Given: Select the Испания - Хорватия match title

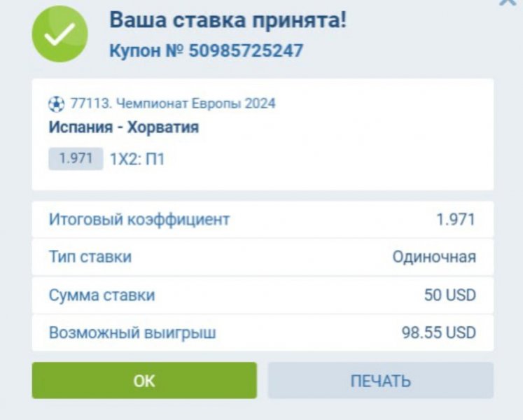Looking at the screenshot, I should 123,127.
